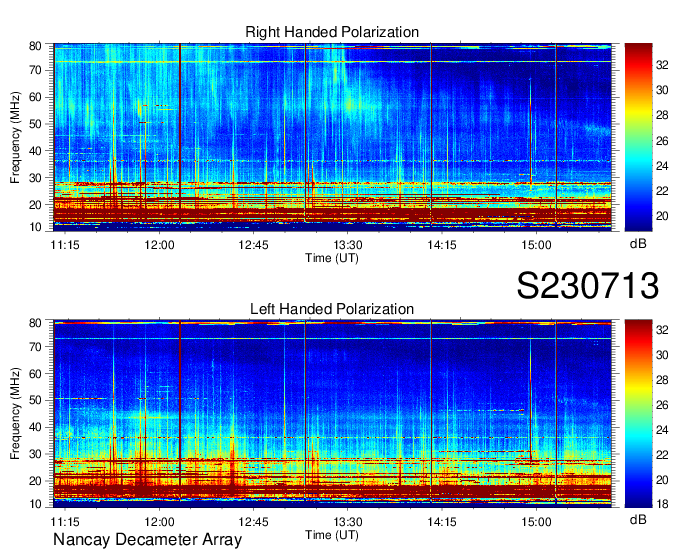
Task: Click the 12:45 time tick on the Right Handed plot
Action: pyautogui.click(x=253, y=245)
